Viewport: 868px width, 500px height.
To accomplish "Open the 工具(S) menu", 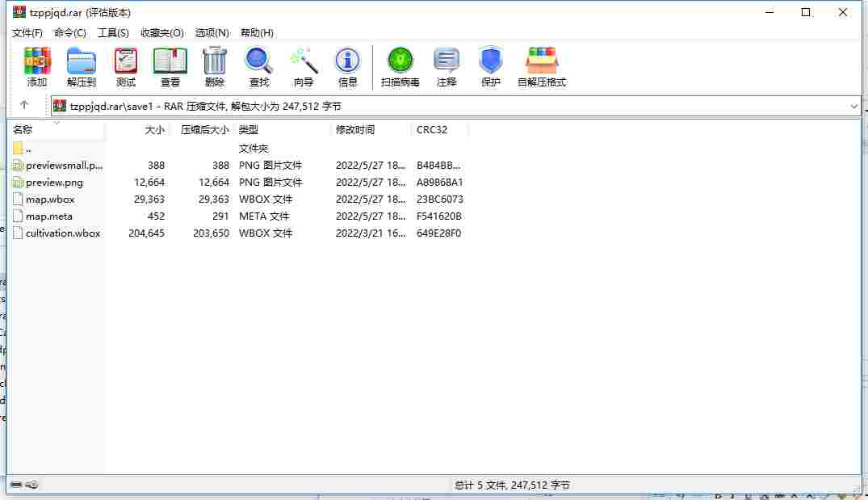I will coord(113,32).
